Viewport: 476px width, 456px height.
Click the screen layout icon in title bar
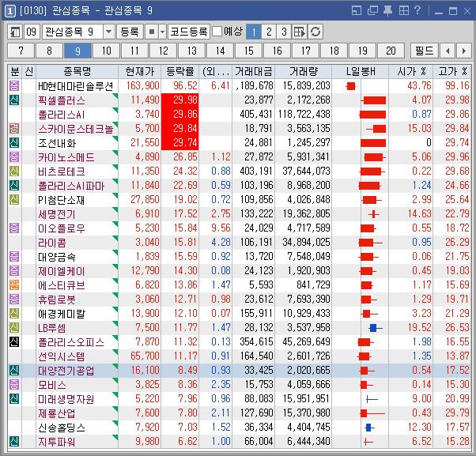click(x=357, y=11)
